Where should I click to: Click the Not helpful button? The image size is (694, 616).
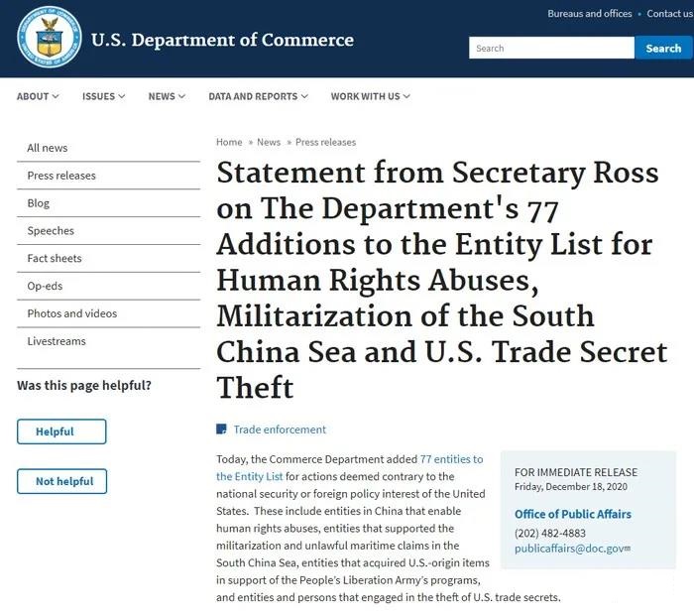point(61,481)
